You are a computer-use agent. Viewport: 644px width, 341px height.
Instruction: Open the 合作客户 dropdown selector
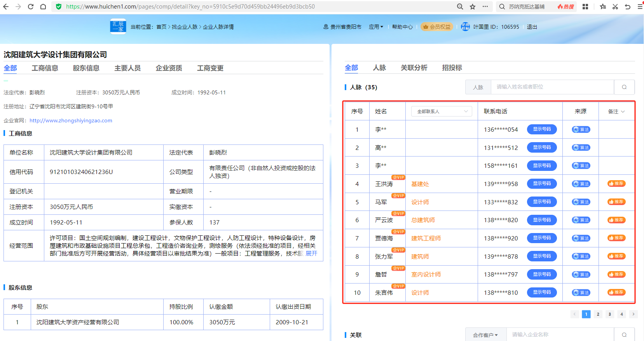(x=485, y=335)
